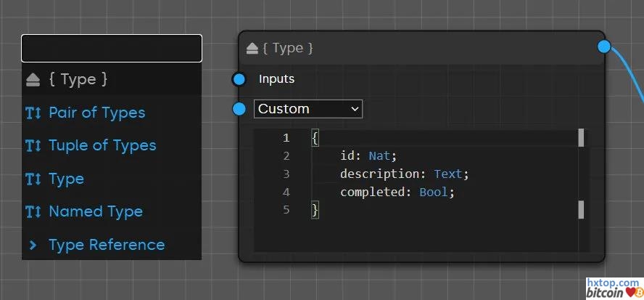The width and height of the screenshot is (644, 300).
Task: Click the search input field above the list
Action: coord(112,48)
